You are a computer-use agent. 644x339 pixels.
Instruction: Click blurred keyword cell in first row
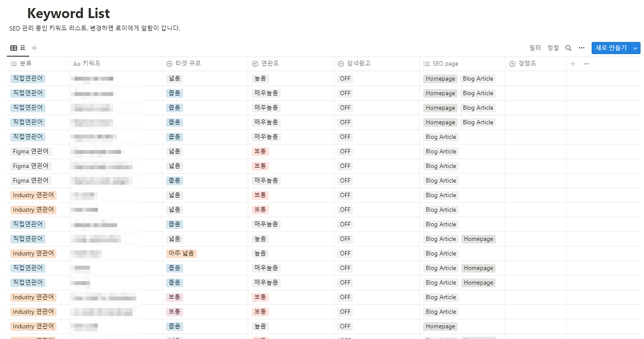(116, 78)
